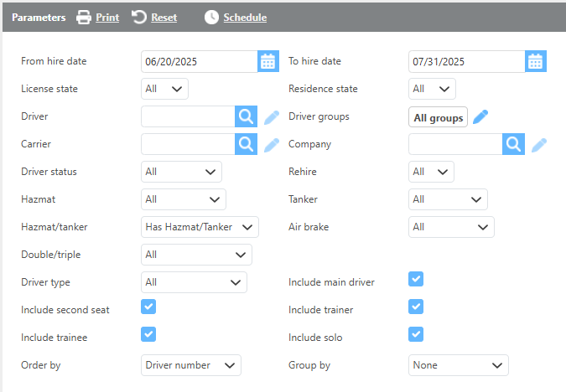This screenshot has height=392, width=566.
Task: Expand the Group by dropdown
Action: point(458,365)
